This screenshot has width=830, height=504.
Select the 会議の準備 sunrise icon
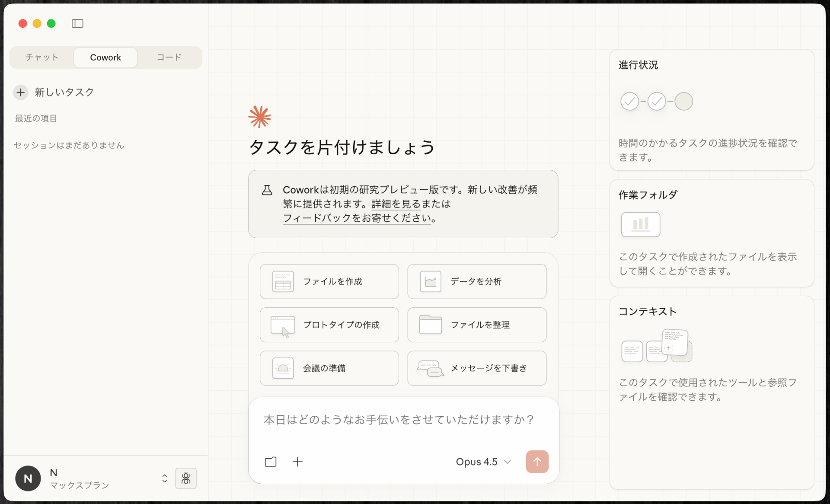click(x=283, y=368)
